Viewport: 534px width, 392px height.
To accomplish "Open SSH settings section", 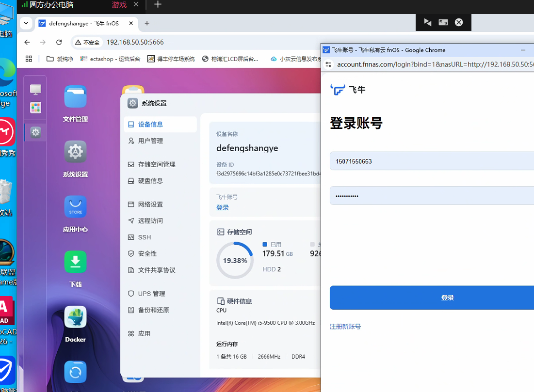I will tap(160, 237).
